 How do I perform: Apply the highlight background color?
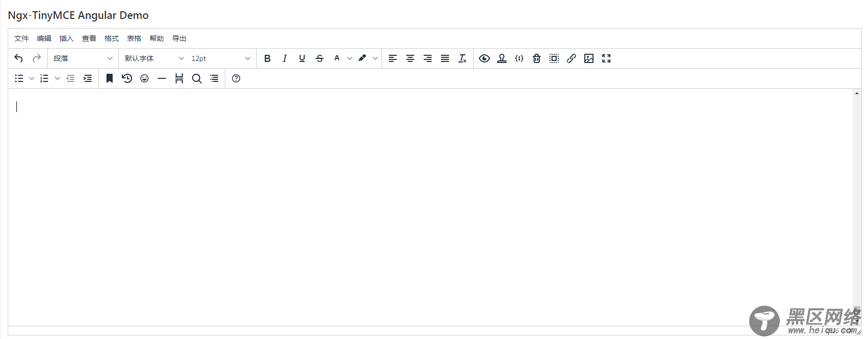[363, 58]
